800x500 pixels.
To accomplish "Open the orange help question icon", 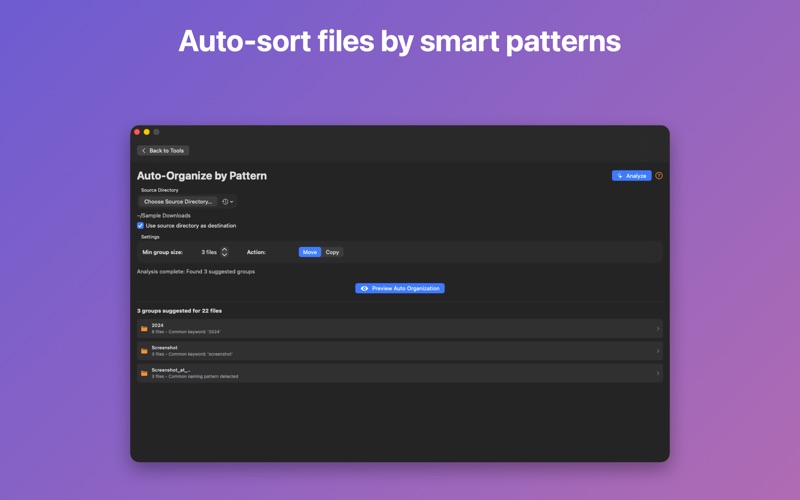I will coord(659,176).
